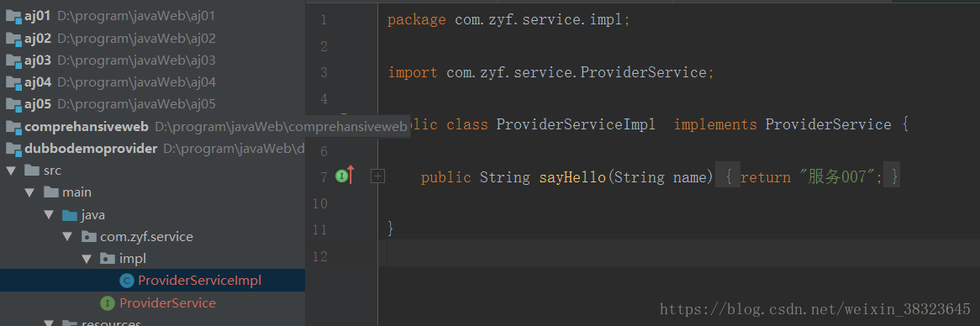Click line number 11 in the gutter
Screen dimensions: 980x326
(319, 230)
